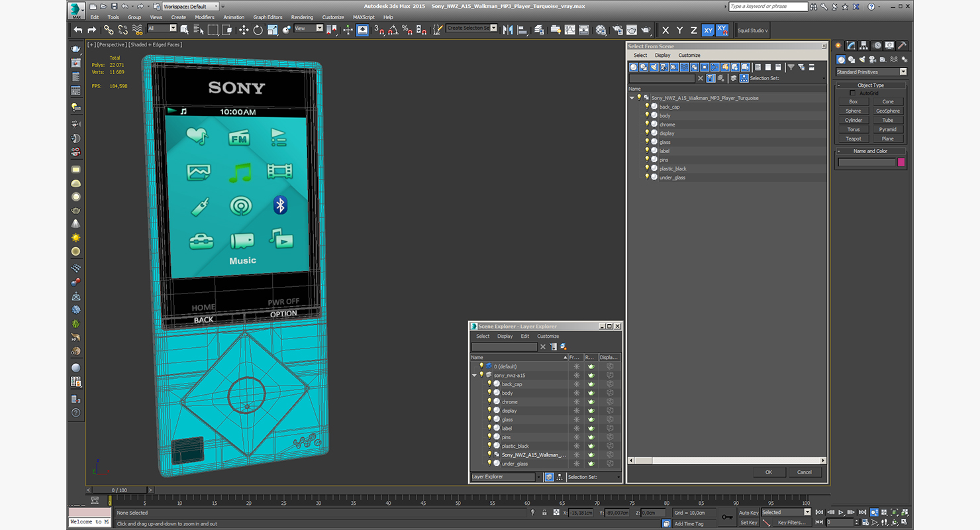Image resolution: width=980 pixels, height=530 pixels.
Task: Toggle visibility bulb of back_cap in Layer Explorer
Action: 489,384
